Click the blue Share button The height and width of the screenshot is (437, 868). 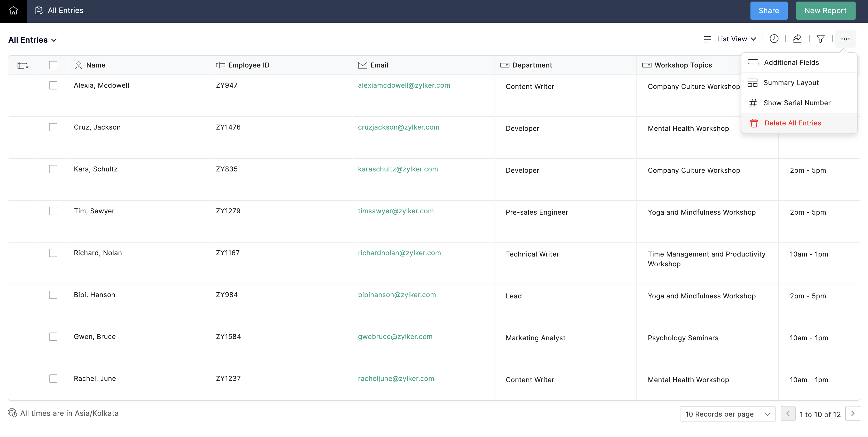(x=769, y=10)
